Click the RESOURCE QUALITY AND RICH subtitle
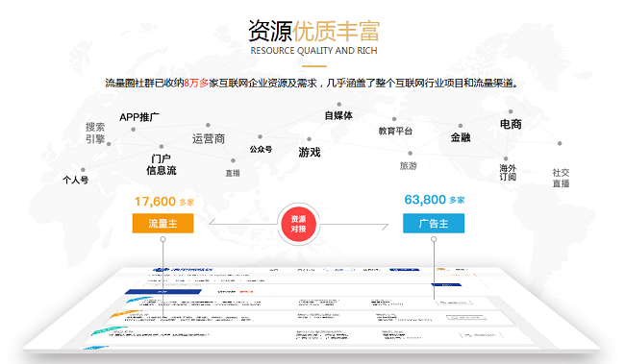The image size is (625, 364). [313, 51]
